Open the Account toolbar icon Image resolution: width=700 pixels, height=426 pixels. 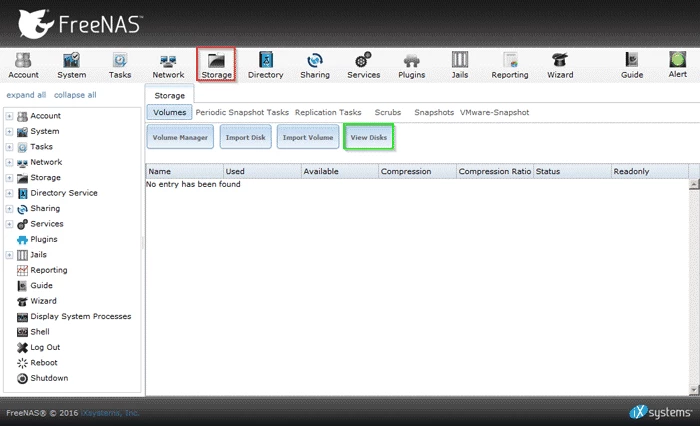(23, 65)
